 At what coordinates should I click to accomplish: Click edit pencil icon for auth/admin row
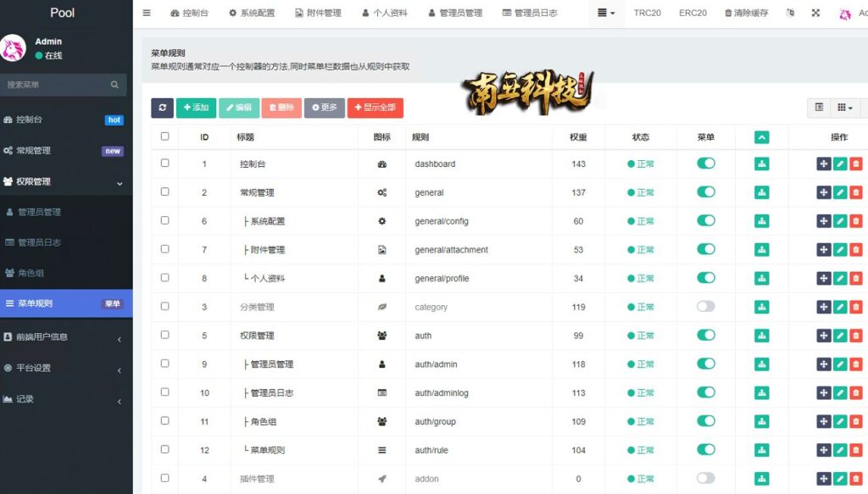coord(840,364)
